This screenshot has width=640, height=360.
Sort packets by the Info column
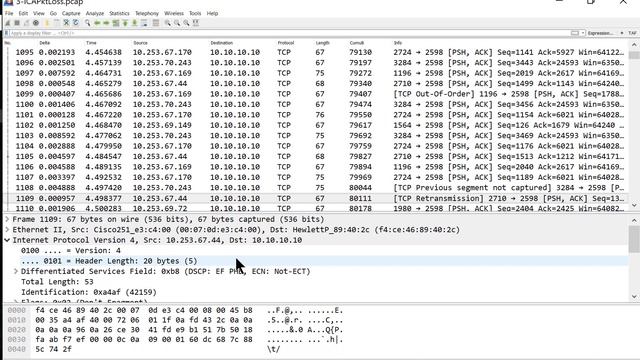[x=398, y=43]
